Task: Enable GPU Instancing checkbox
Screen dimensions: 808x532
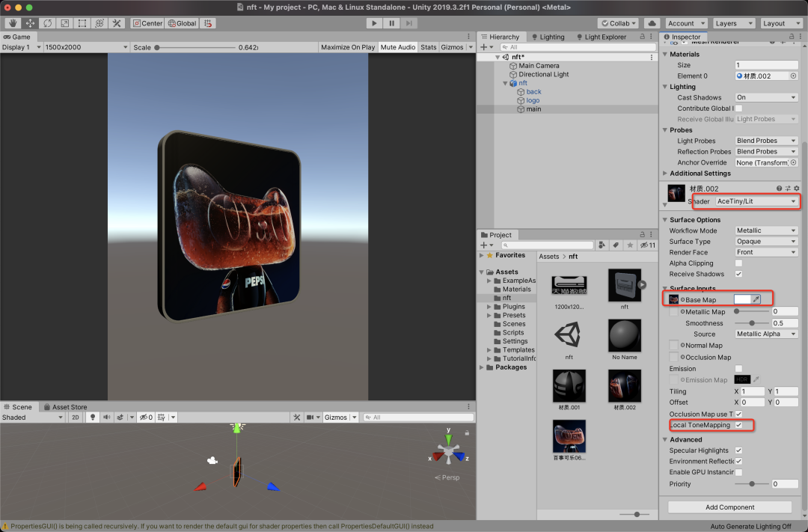Action: coord(739,472)
